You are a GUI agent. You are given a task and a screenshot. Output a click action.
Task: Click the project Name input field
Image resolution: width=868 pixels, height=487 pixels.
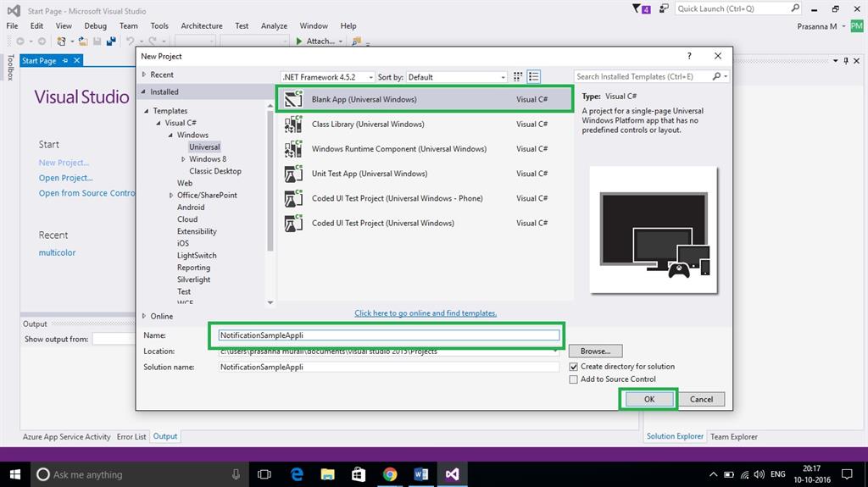coord(388,335)
